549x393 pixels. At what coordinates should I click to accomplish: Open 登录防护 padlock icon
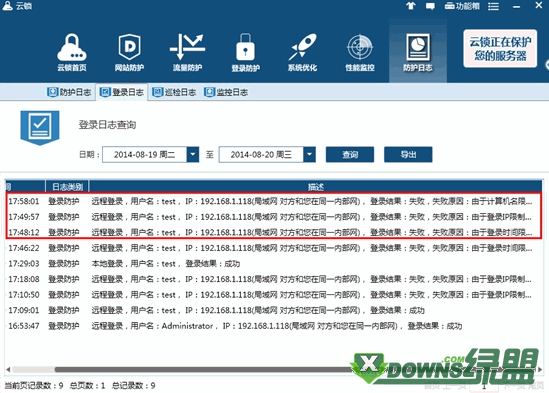pyautogui.click(x=245, y=53)
